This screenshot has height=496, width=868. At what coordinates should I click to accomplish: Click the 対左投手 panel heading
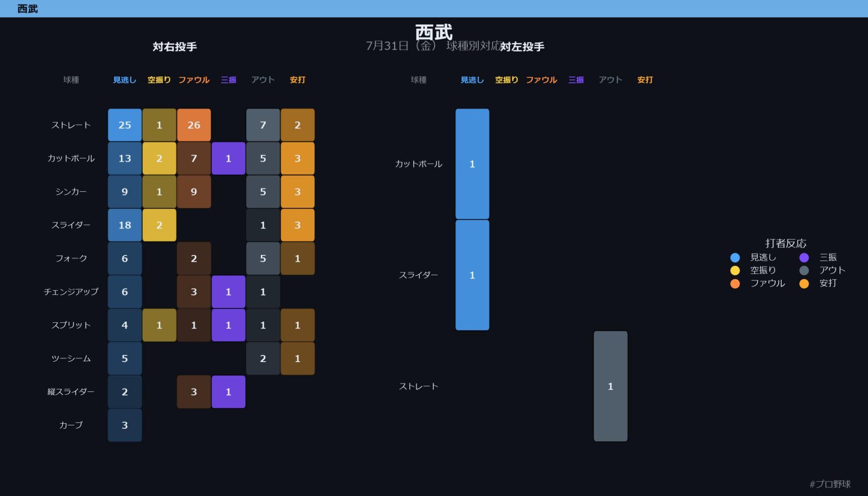coord(522,47)
